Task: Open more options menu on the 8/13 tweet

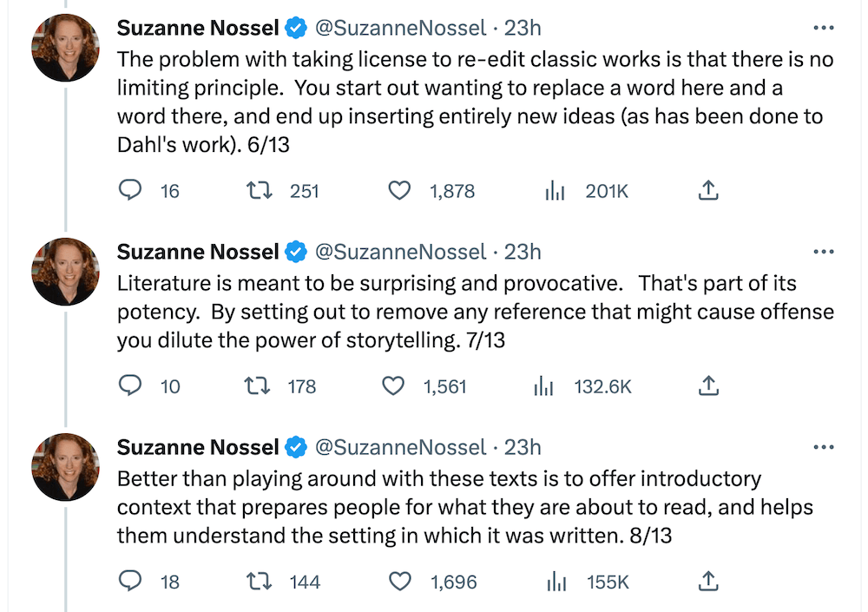Action: (823, 447)
